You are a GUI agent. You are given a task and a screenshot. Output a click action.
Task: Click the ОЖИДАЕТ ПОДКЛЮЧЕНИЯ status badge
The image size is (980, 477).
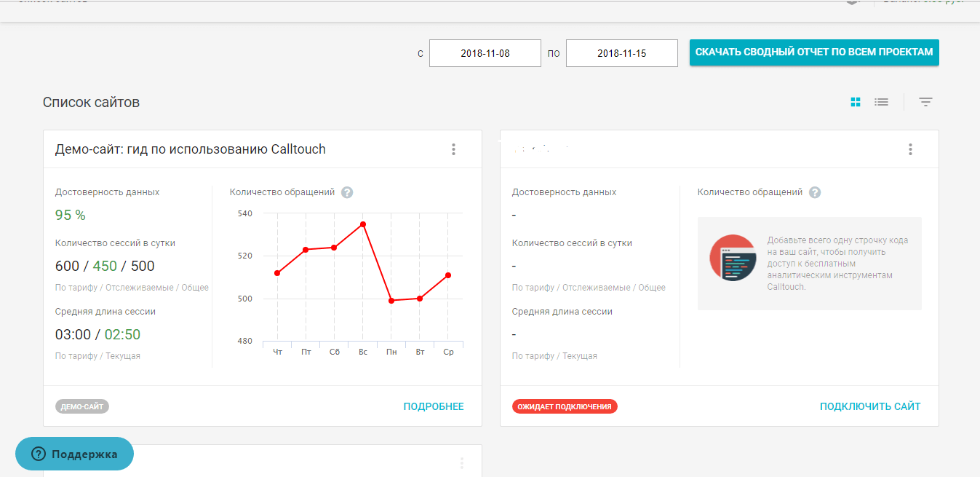coord(565,406)
